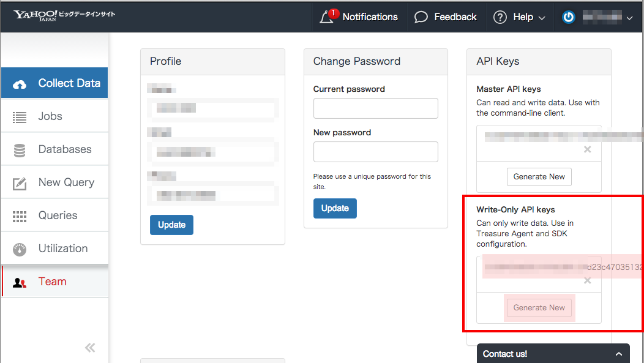The height and width of the screenshot is (363, 644).
Task: Click the Collect Data cloud upload icon
Action: tap(20, 84)
